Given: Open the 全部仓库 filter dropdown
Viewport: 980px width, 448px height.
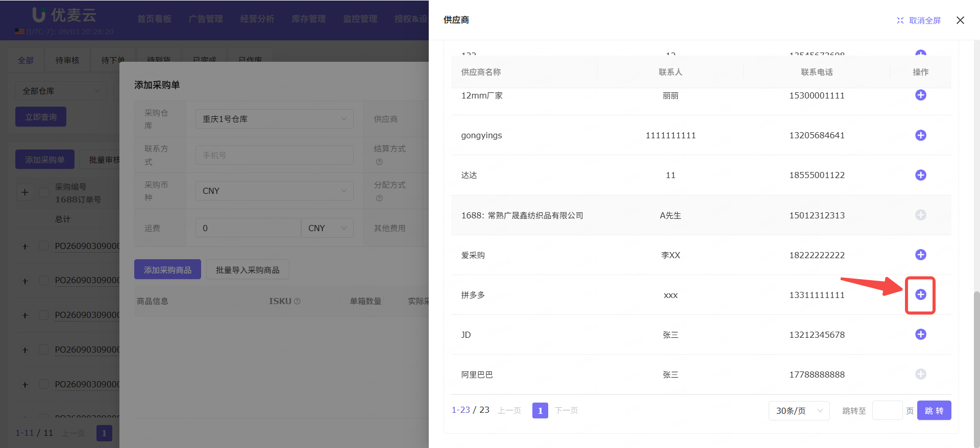Looking at the screenshot, I should 61,91.
